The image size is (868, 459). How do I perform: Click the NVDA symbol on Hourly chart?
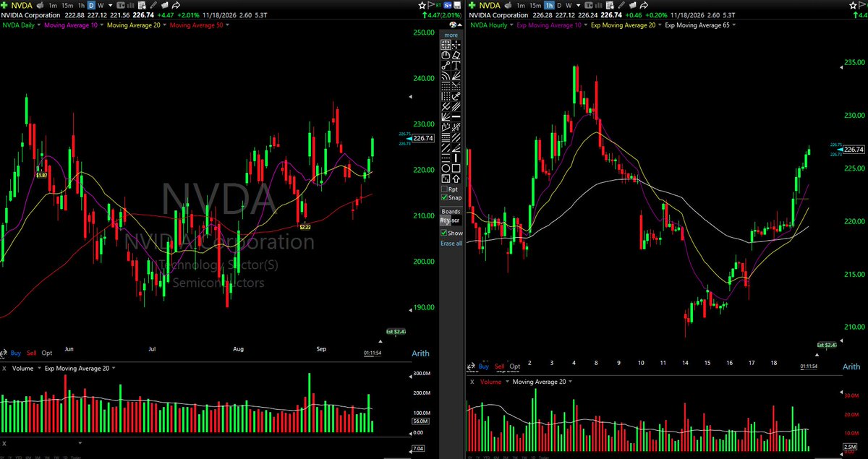point(490,5)
